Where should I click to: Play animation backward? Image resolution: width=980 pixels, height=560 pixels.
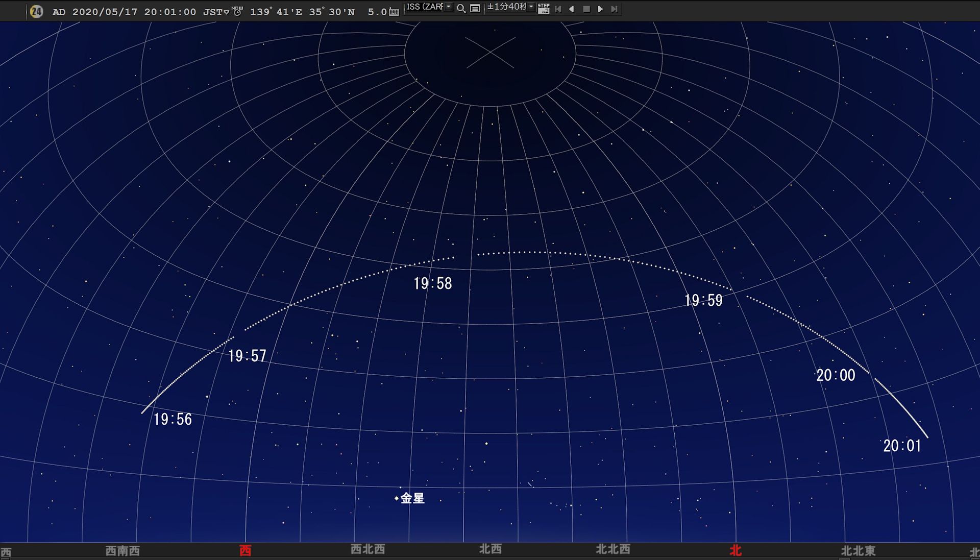(572, 9)
